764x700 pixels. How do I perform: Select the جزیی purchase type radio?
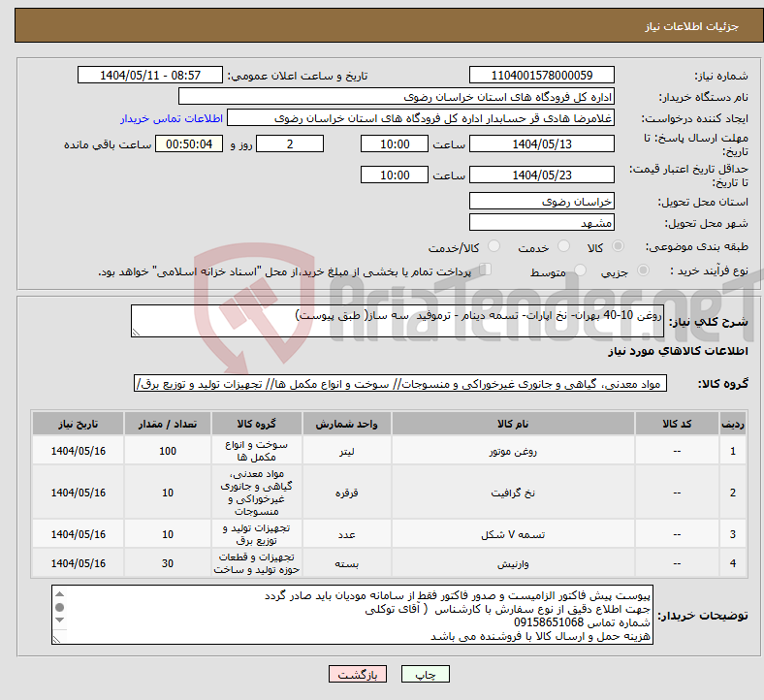tap(643, 270)
